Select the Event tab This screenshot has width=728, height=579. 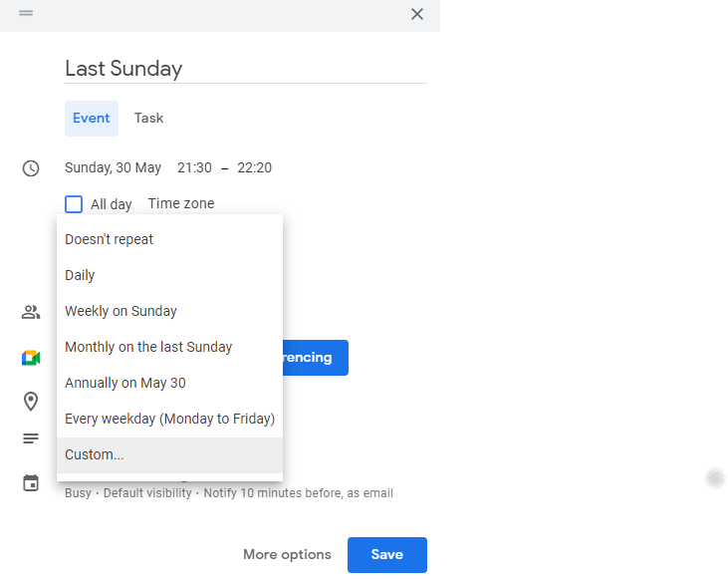point(92,118)
